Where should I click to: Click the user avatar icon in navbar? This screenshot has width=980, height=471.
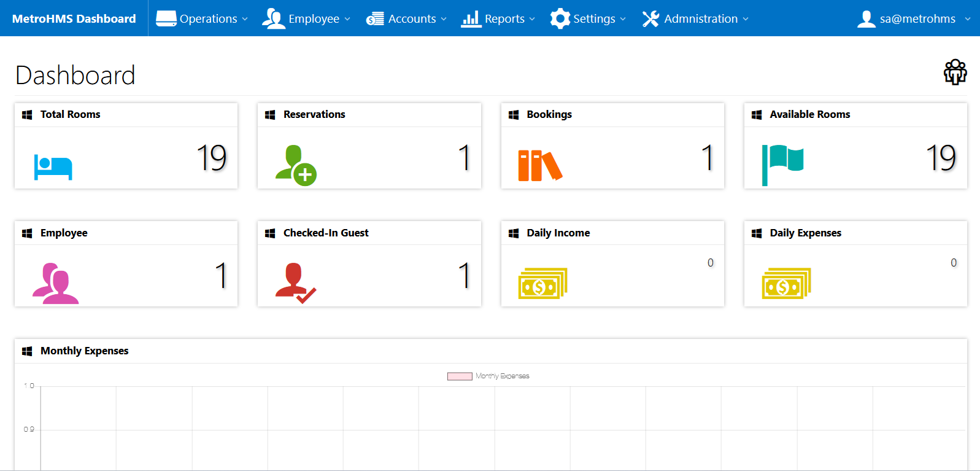click(x=866, y=18)
